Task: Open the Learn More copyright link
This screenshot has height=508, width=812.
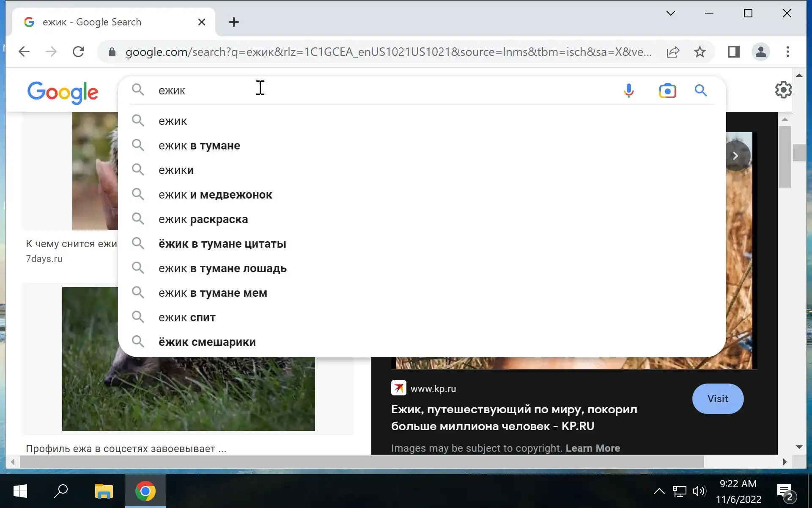Action: click(593, 448)
